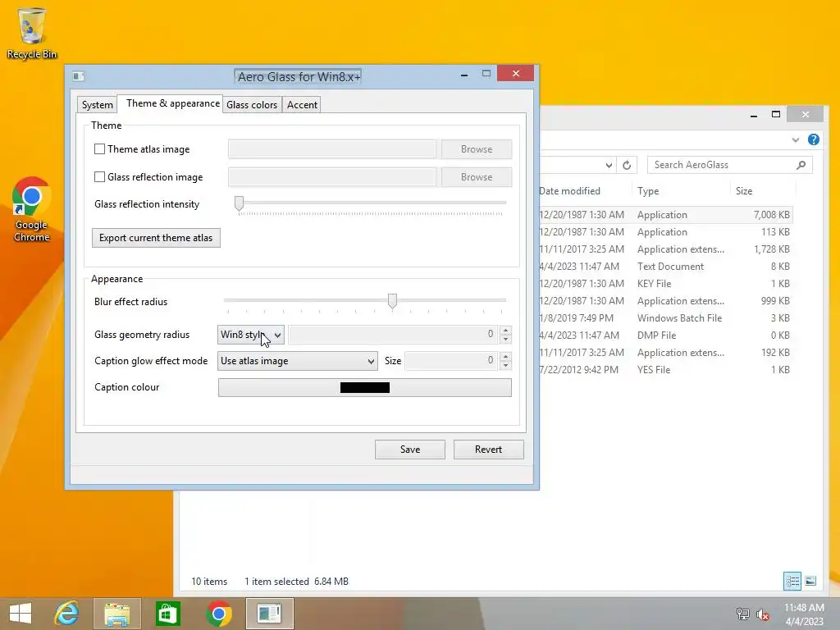Click Browse for Theme atlas image
The width and height of the screenshot is (840, 630).
477,149
